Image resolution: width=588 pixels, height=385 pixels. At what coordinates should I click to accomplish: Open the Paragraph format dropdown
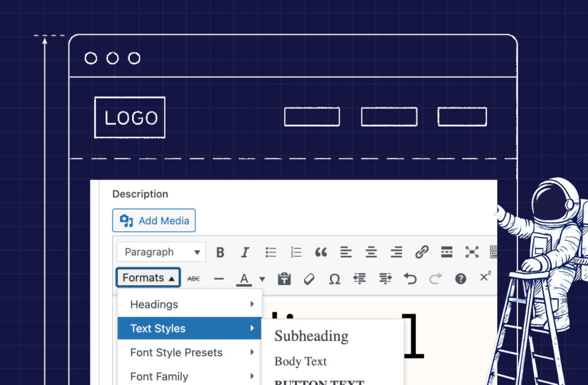[x=161, y=252]
